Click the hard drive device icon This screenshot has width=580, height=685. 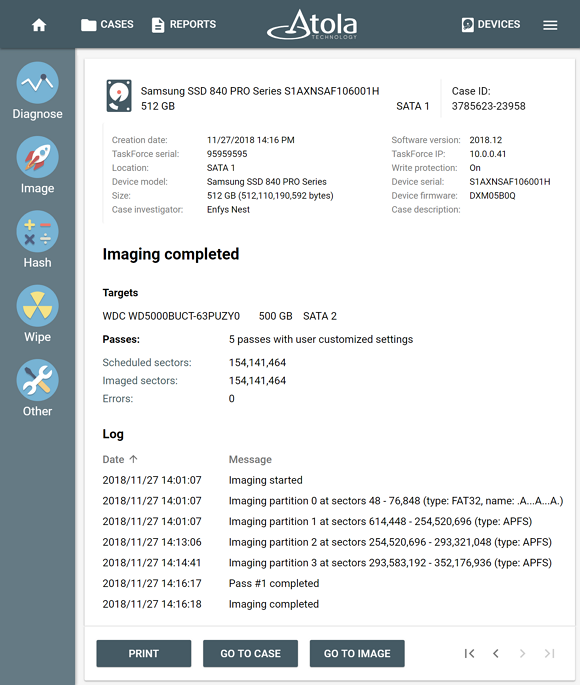click(119, 96)
